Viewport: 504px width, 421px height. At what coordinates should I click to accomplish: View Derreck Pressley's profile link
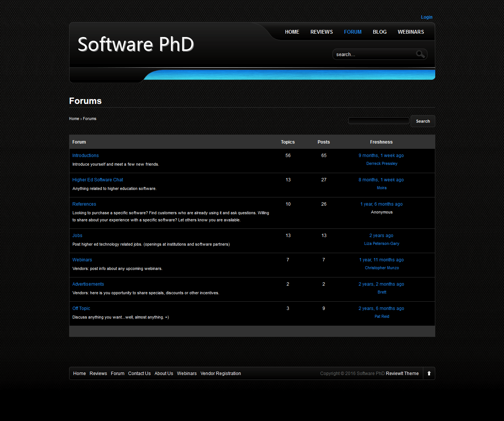(381, 163)
